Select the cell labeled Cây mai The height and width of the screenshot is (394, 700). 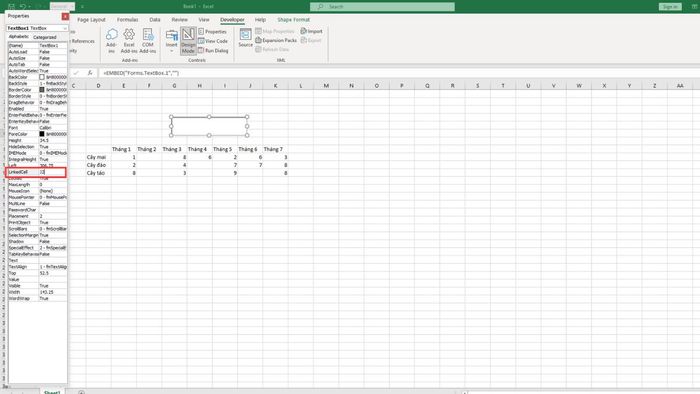point(98,157)
